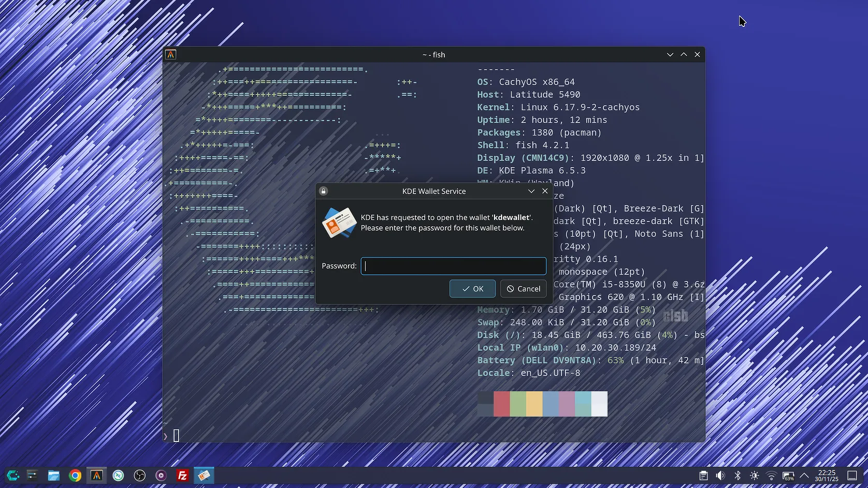Click OK in the KDE Wallet dialog
The height and width of the screenshot is (488, 868).
click(x=472, y=289)
